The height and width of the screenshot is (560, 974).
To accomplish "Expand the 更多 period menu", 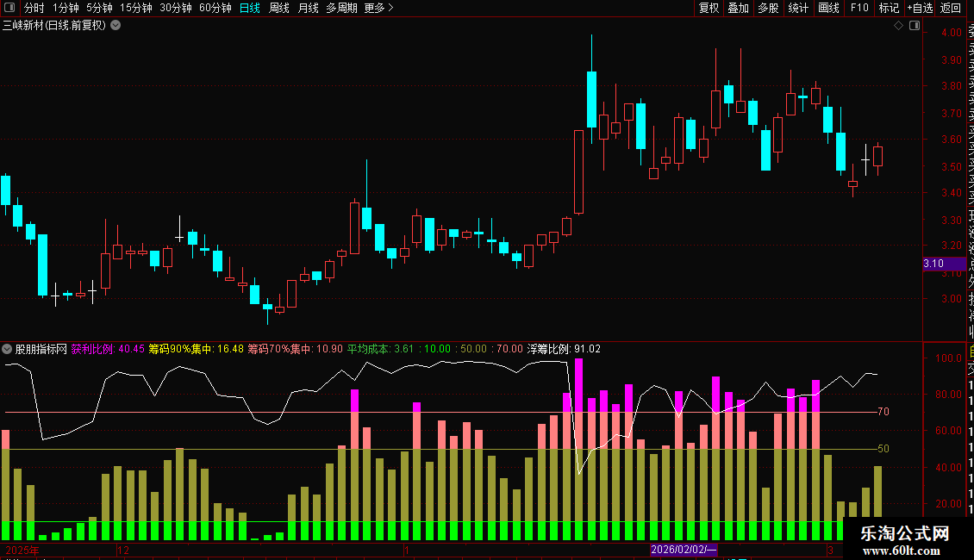I will tap(379, 8).
